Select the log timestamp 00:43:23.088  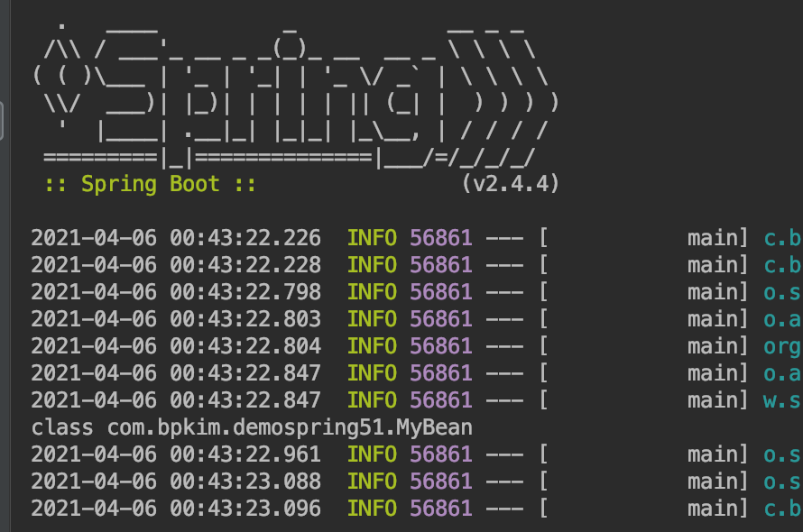pos(245,482)
